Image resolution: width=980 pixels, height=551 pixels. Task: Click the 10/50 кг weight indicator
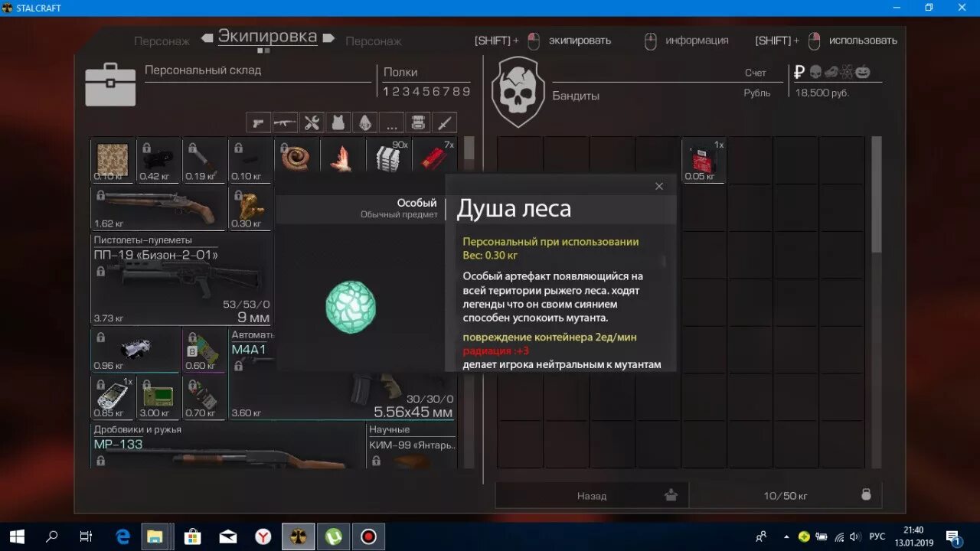786,495
